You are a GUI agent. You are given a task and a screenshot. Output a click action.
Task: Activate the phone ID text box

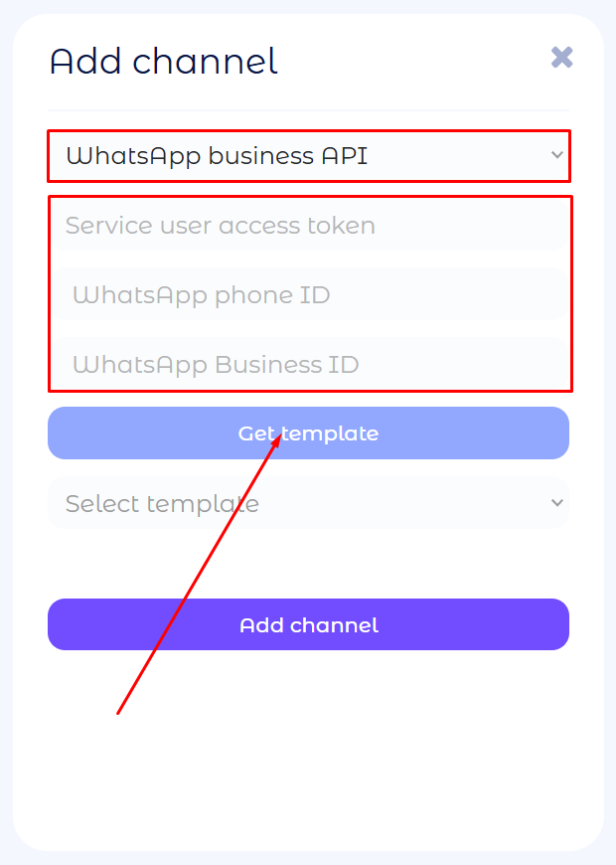(308, 295)
